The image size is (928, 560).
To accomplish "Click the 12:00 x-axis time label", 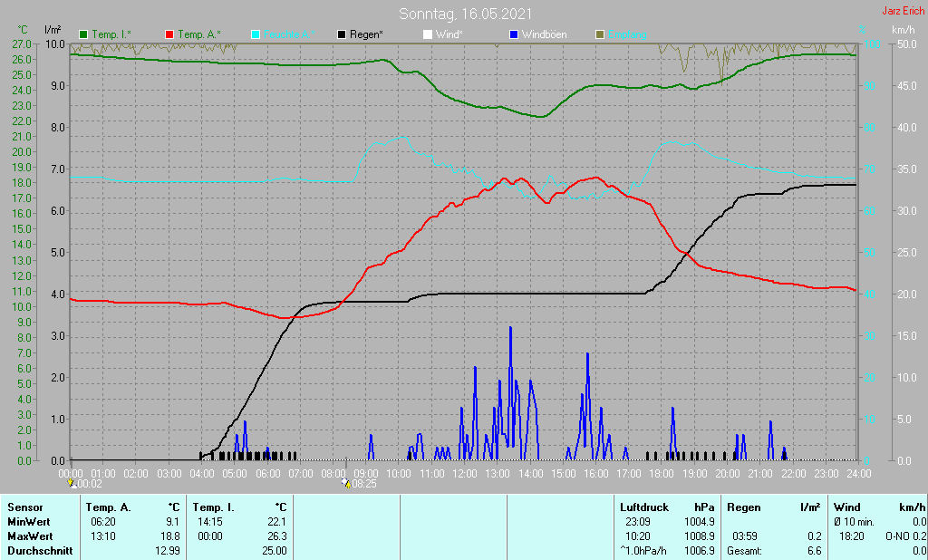I will tap(465, 474).
